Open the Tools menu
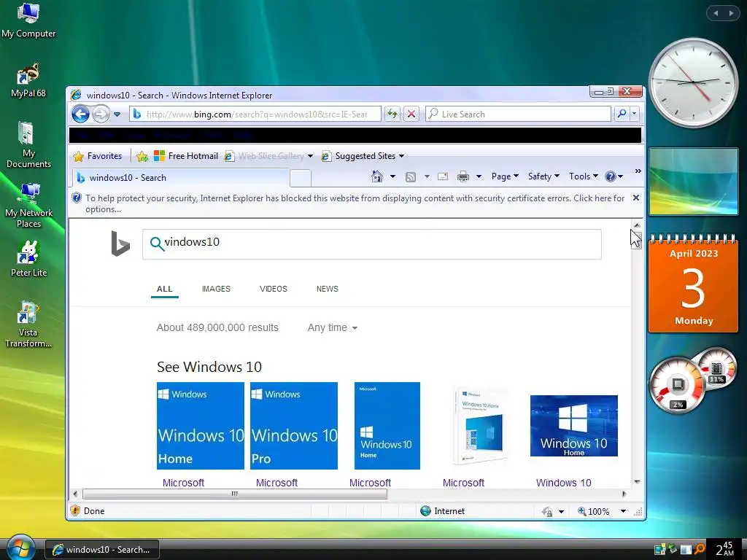The image size is (747, 560). click(583, 176)
